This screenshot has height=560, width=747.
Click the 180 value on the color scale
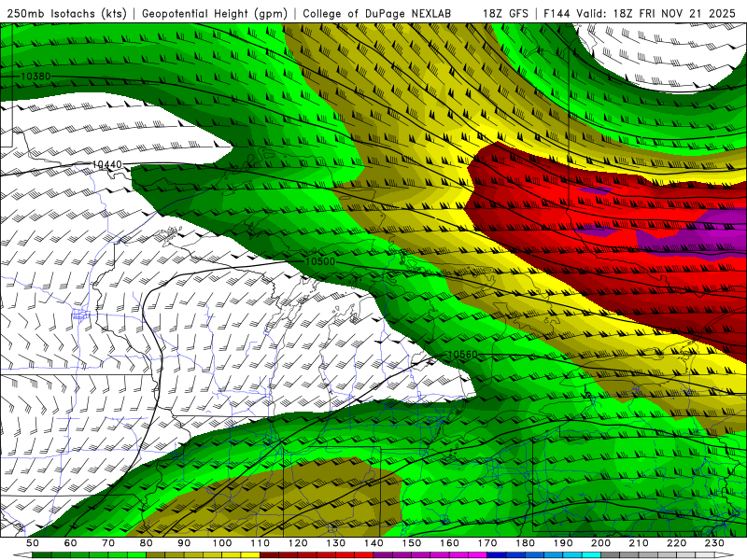[525, 543]
